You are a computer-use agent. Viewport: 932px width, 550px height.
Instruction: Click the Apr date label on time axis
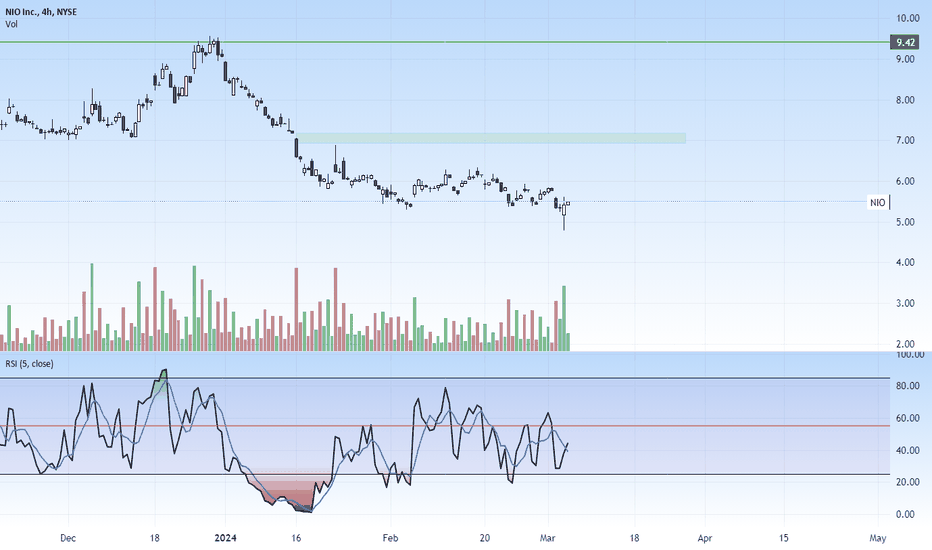click(x=705, y=538)
